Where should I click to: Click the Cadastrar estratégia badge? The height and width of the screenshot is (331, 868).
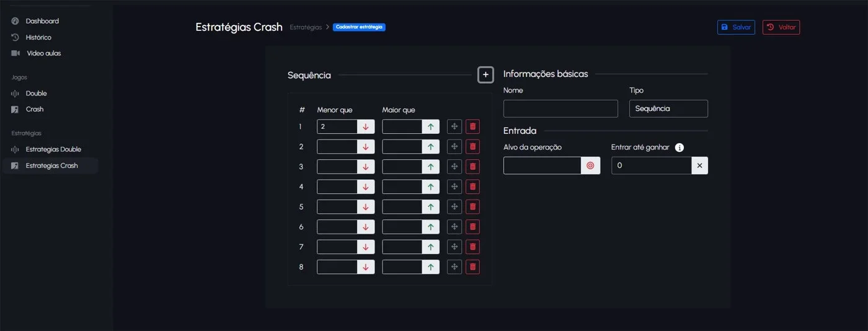[x=359, y=27]
